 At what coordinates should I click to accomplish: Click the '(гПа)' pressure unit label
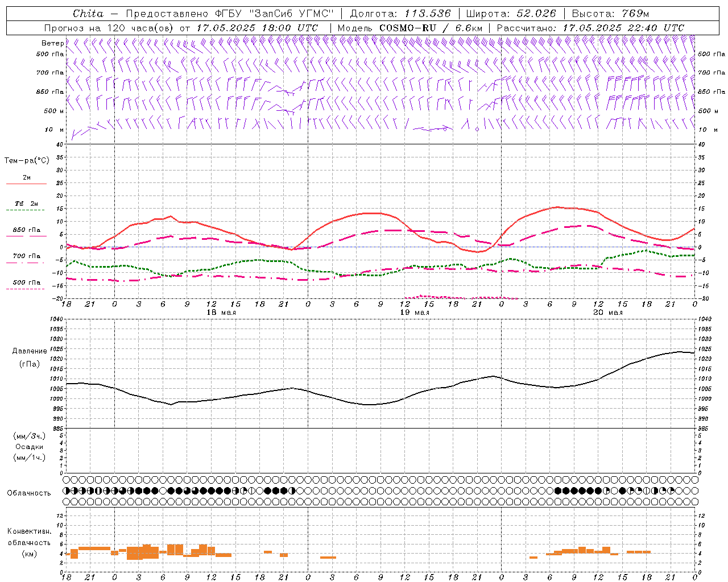(30, 364)
